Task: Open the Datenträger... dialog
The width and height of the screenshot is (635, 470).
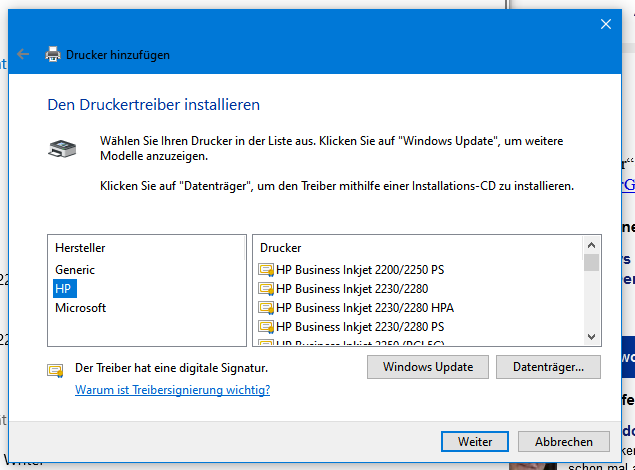Action: pos(548,367)
